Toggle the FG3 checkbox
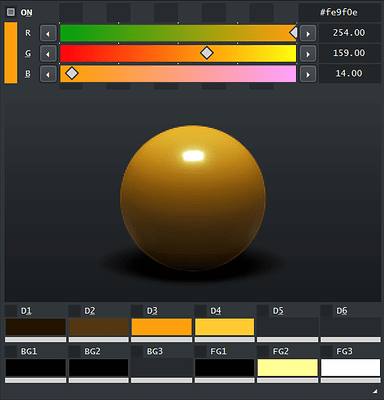The width and height of the screenshot is (384, 400). tap(326, 351)
